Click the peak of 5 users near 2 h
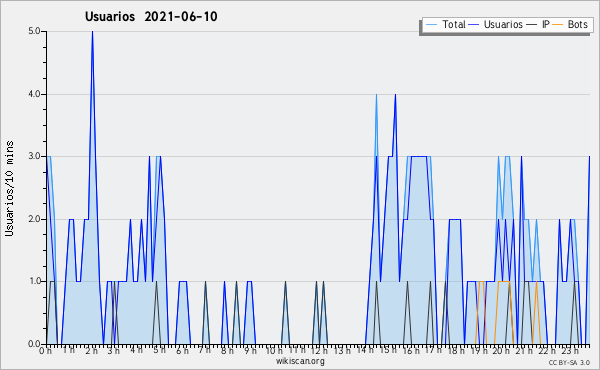The height and width of the screenshot is (370, 600). tap(92, 32)
